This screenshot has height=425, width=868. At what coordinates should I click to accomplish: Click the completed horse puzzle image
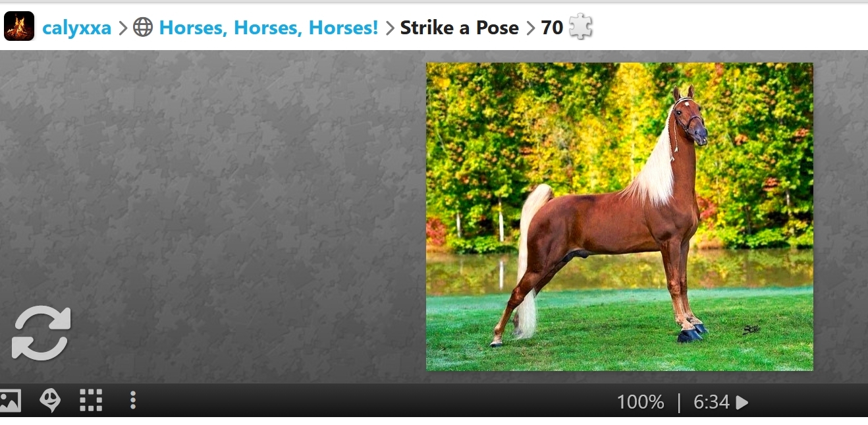tap(620, 216)
